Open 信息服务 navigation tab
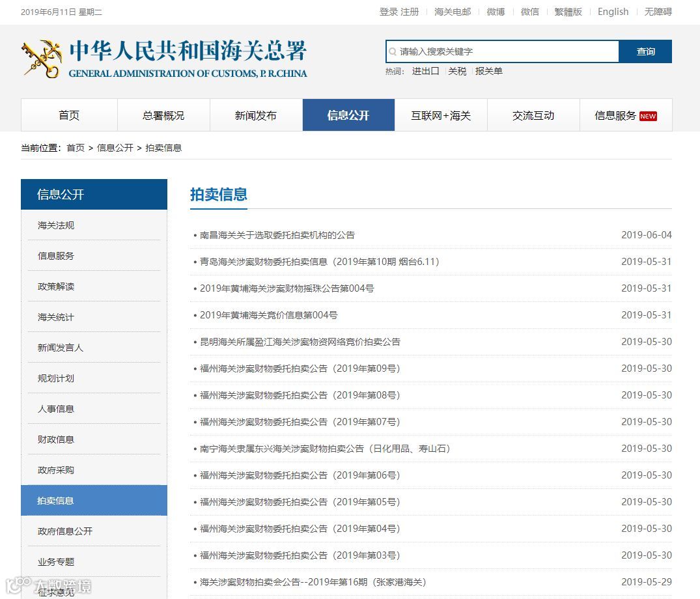Viewport: 700px width, 599px height. click(626, 115)
